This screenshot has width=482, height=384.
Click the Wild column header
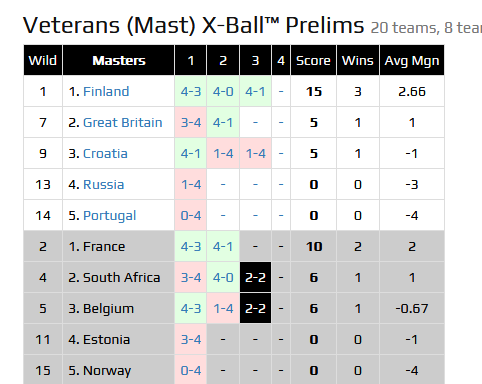(x=43, y=60)
